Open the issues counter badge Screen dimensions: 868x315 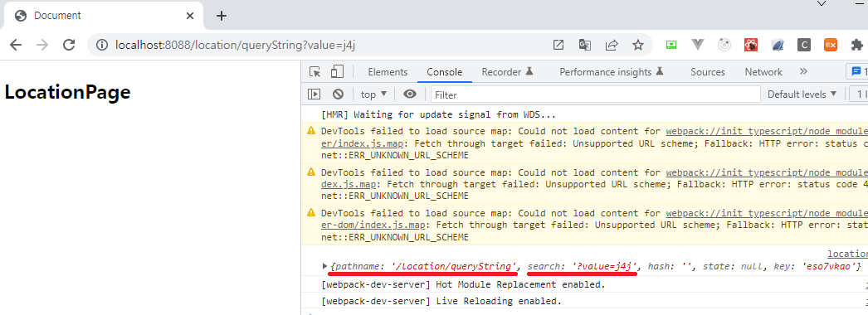pos(857,72)
